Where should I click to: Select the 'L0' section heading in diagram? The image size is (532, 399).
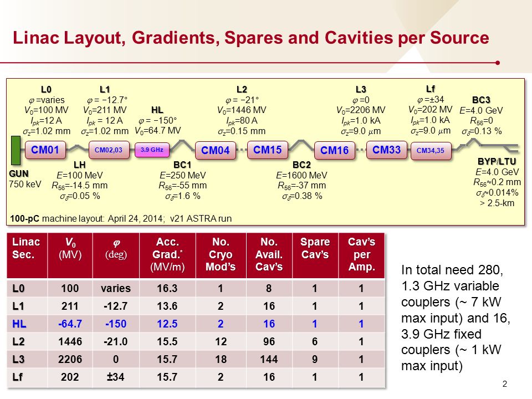click(46, 90)
